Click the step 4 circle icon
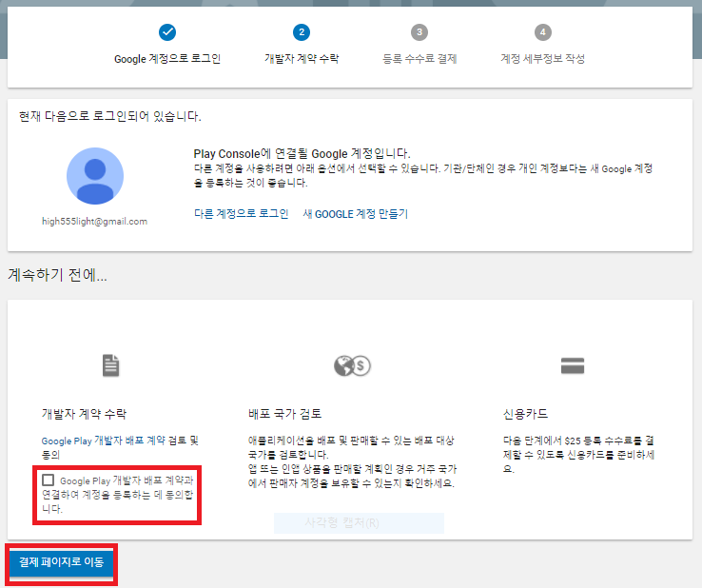 tap(542, 32)
